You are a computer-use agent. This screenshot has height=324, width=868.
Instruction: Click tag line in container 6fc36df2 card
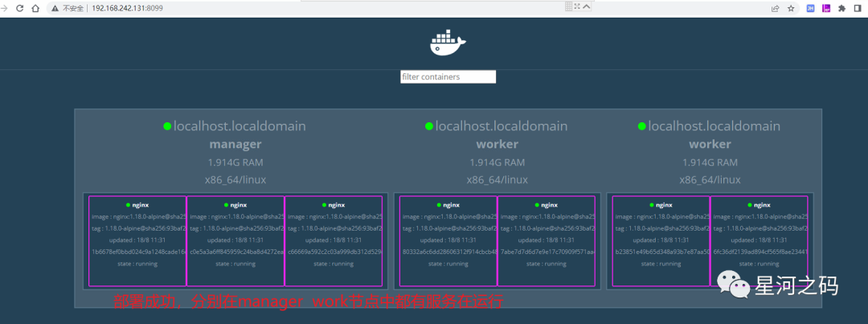(760, 229)
